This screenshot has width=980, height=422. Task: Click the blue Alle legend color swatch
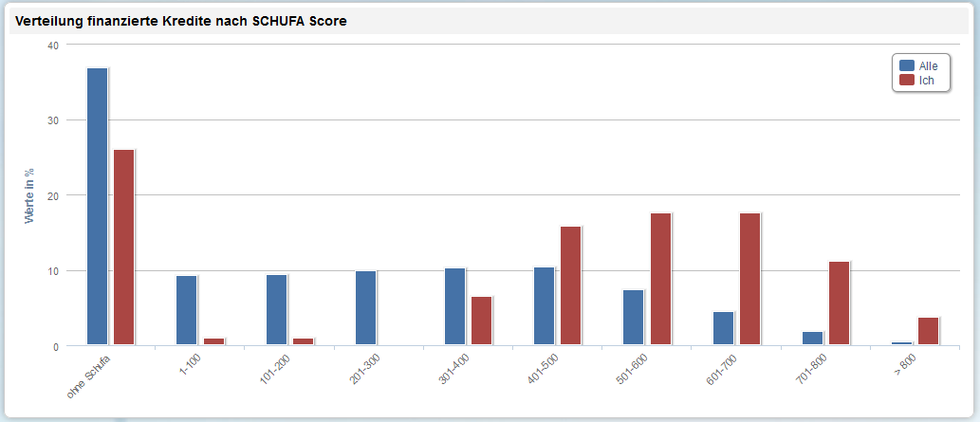[906, 66]
